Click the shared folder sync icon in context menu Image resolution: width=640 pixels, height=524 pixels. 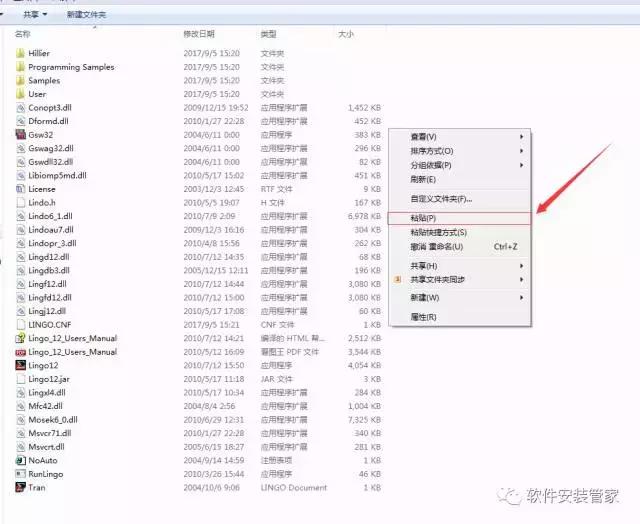pyautogui.click(x=398, y=280)
